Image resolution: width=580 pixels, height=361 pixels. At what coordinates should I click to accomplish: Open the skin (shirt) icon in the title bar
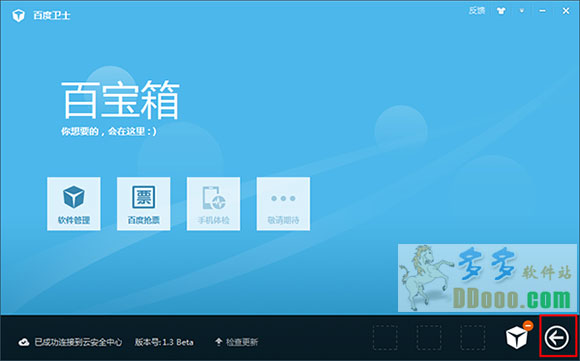[x=501, y=11]
